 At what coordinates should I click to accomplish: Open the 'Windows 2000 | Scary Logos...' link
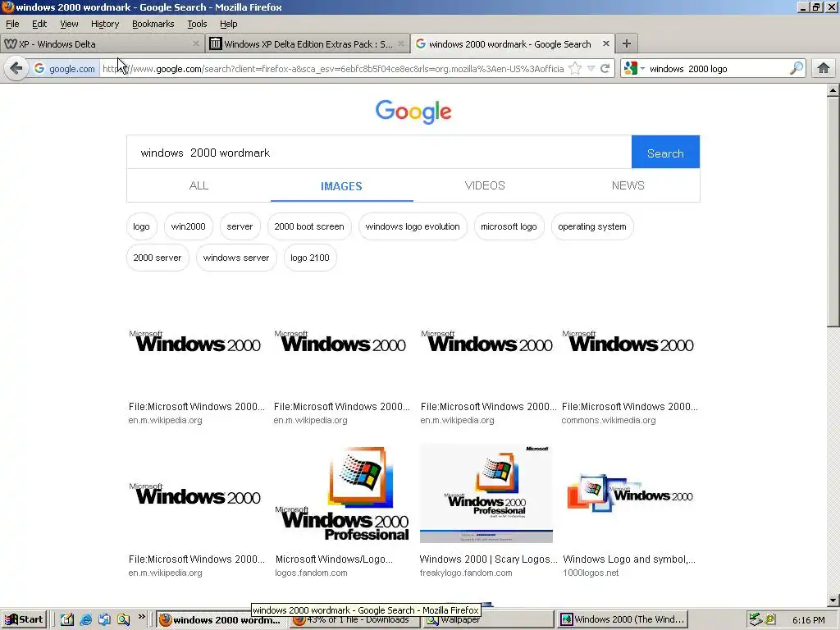pos(489,559)
